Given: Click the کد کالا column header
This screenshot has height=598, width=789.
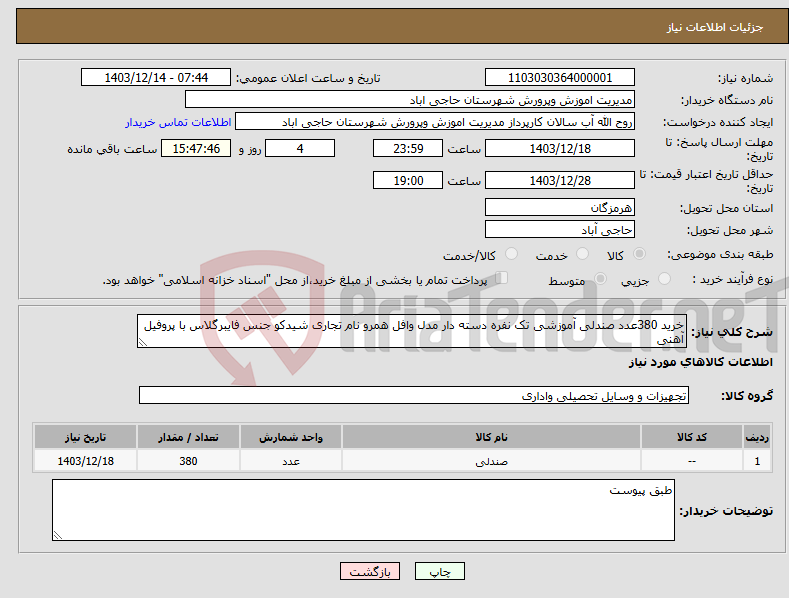Looking at the screenshot, I should pyautogui.click(x=692, y=437).
